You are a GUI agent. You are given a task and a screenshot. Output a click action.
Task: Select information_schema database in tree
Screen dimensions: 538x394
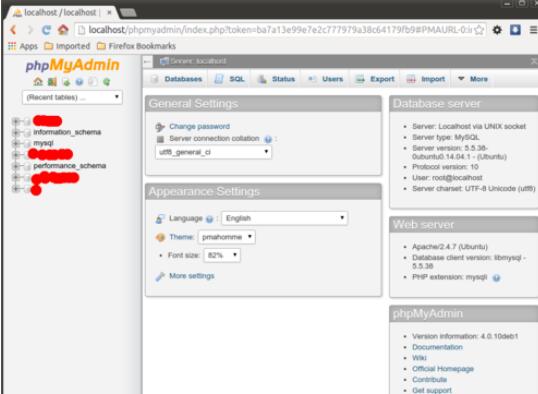[x=67, y=132]
